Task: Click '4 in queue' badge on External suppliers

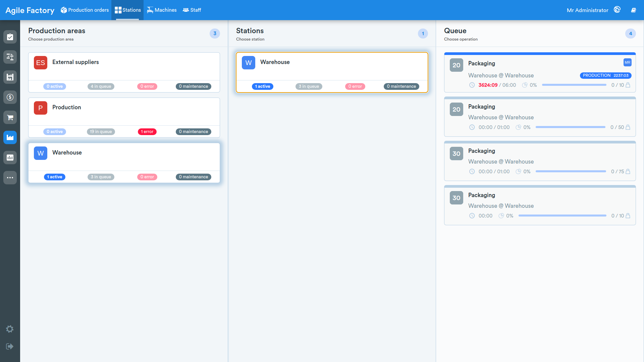Action: [x=101, y=86]
